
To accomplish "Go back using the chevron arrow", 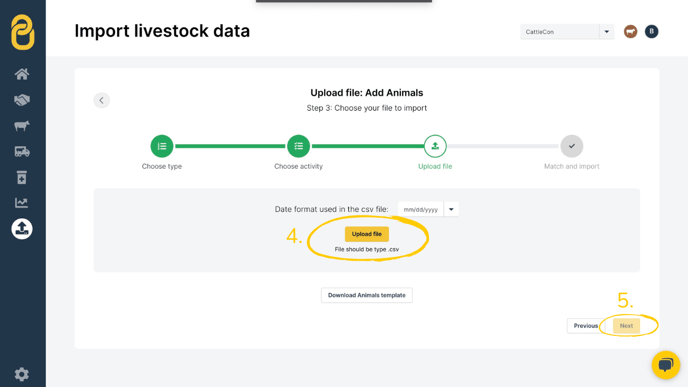I will coord(101,100).
